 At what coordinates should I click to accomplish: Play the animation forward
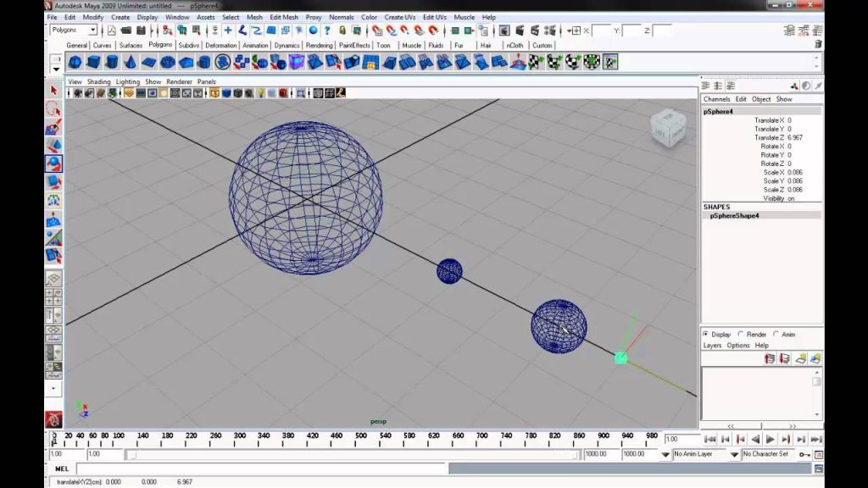pos(770,440)
